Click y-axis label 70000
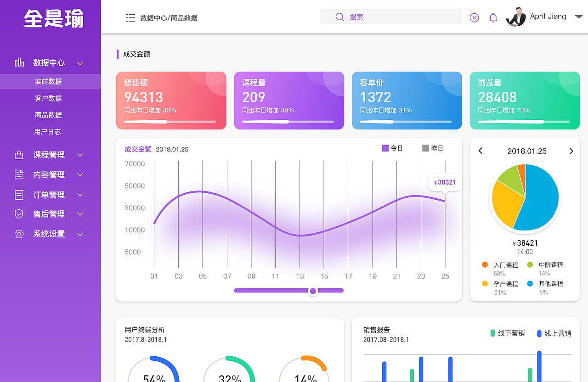The image size is (588, 382). 135,164
